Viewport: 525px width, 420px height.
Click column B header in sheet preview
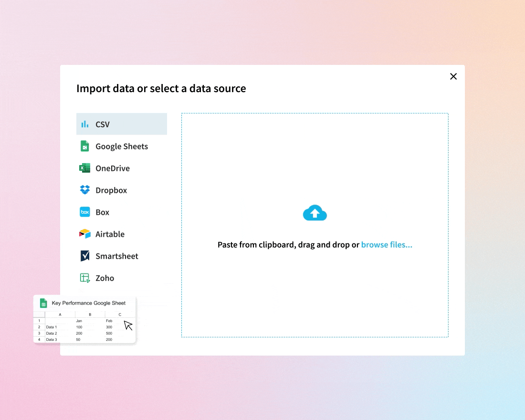click(x=90, y=315)
